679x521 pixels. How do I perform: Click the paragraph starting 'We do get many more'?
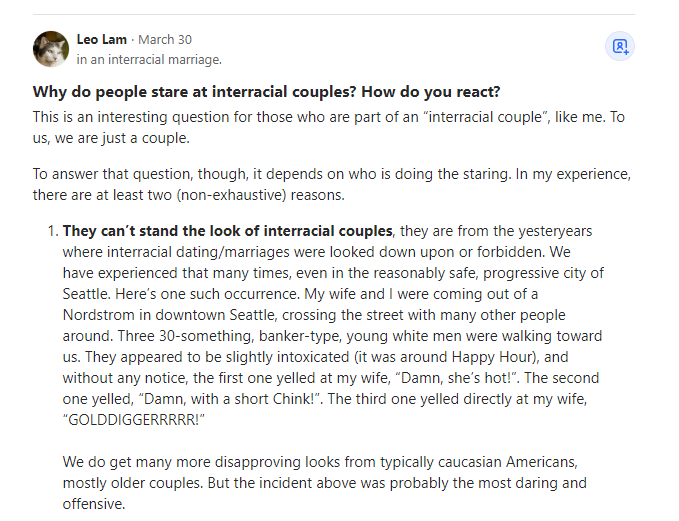324,482
